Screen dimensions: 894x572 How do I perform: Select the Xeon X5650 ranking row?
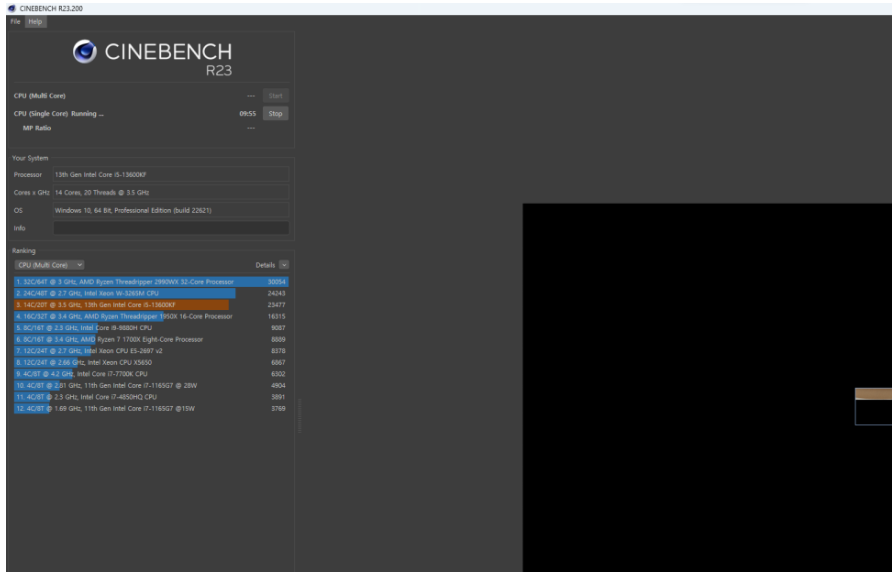pos(151,362)
